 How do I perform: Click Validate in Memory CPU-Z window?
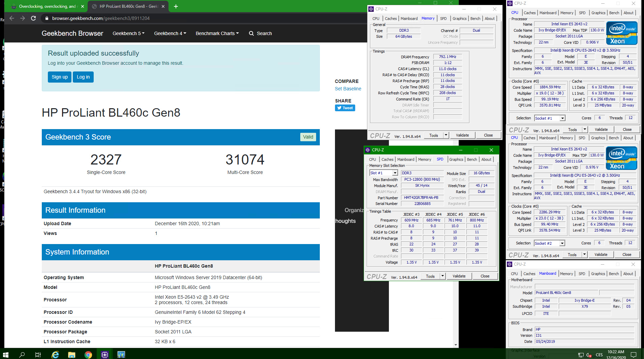pos(462,135)
